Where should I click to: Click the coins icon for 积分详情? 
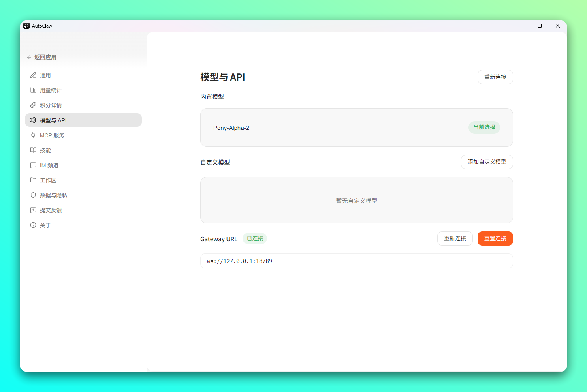point(33,105)
